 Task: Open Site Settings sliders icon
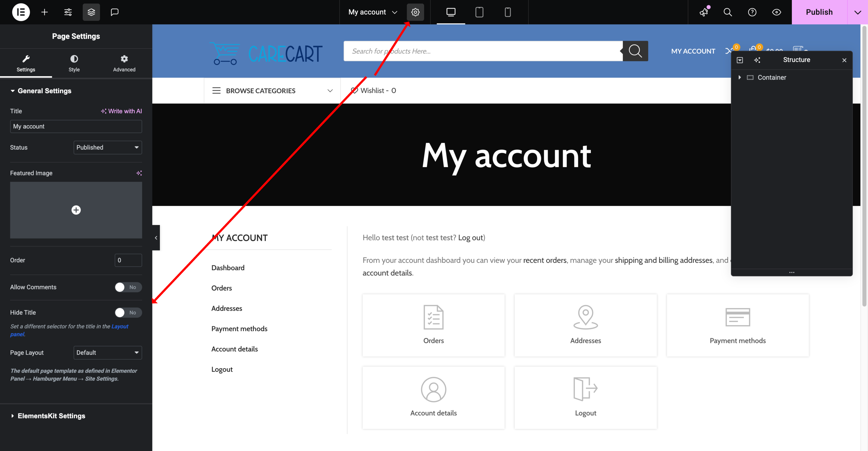[68, 12]
